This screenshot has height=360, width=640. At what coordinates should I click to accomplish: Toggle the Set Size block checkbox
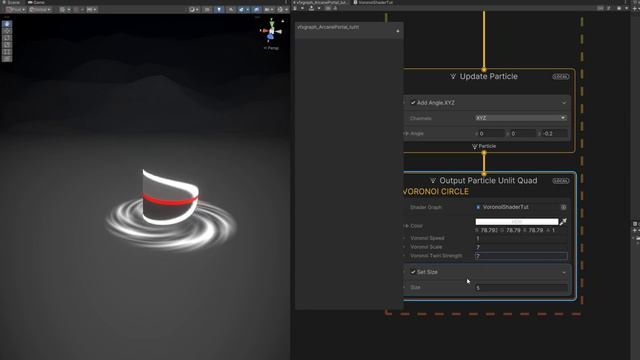(413, 272)
